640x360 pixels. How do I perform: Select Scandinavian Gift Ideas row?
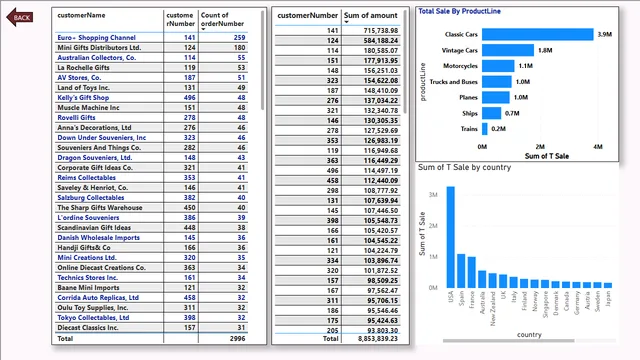point(151,227)
